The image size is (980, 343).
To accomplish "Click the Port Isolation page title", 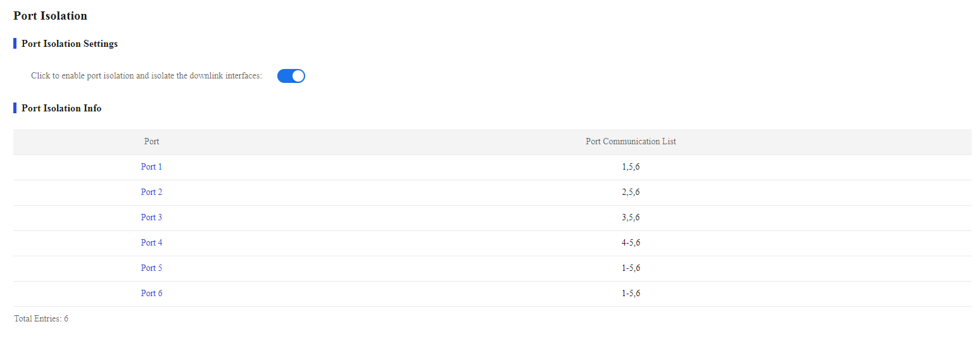I will (x=50, y=16).
